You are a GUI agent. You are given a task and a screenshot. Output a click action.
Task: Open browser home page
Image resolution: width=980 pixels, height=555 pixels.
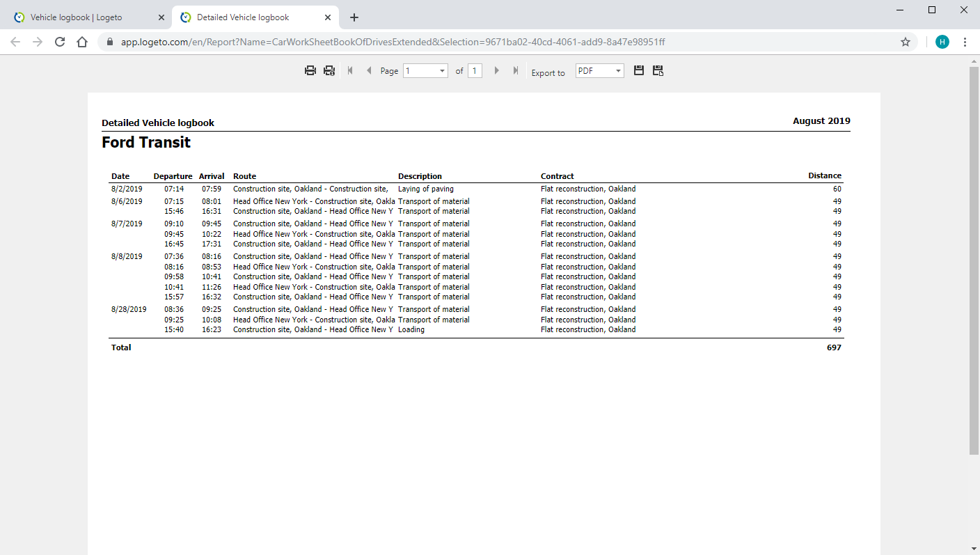coord(82,42)
